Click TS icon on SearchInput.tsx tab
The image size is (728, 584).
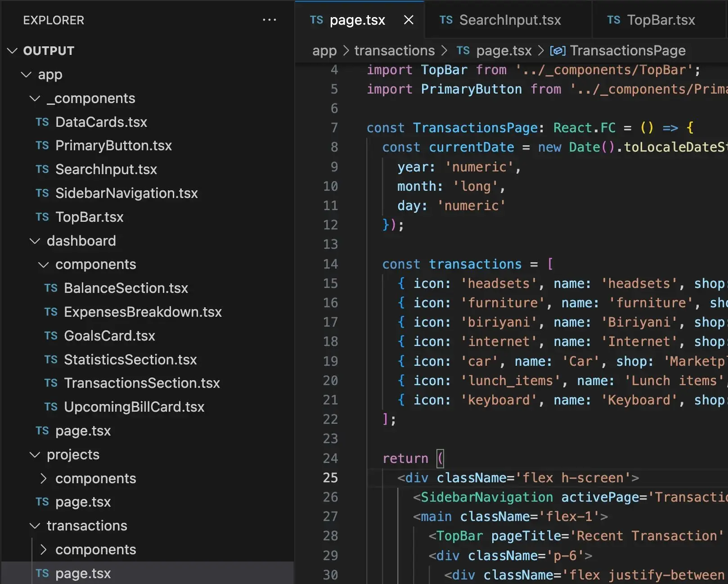pos(446,20)
